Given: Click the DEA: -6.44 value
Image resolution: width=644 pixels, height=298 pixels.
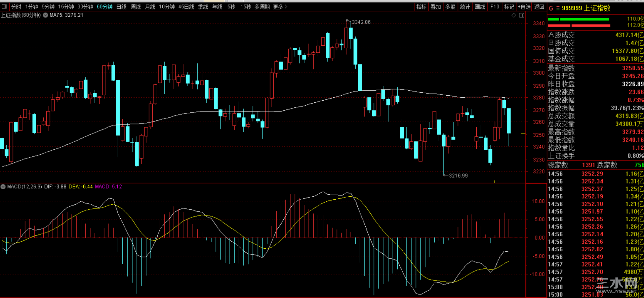Looking at the screenshot, I should pos(81,187).
